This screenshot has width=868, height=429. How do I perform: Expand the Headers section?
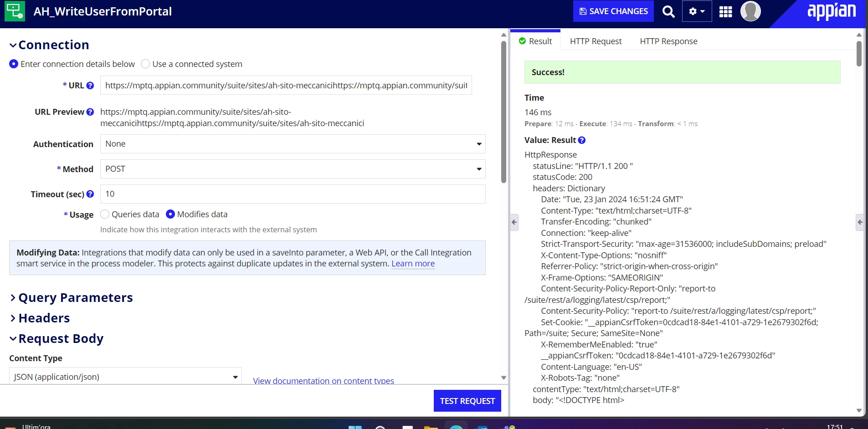(x=40, y=318)
